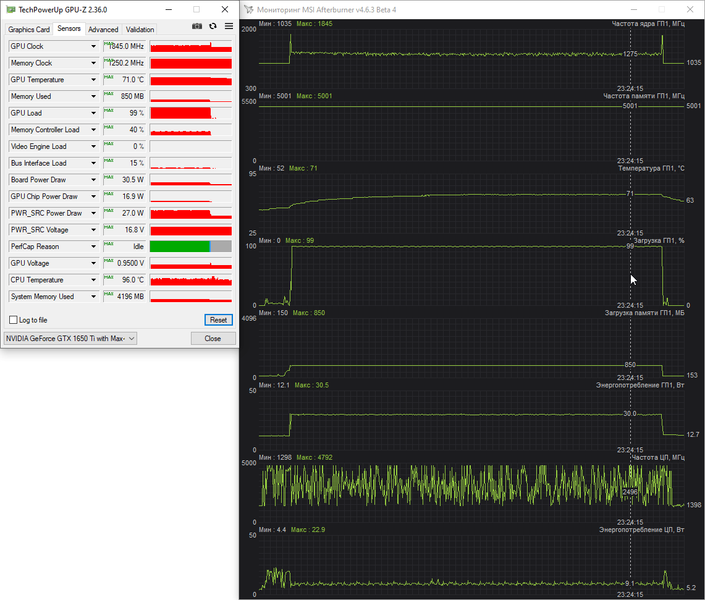705x600 pixels.
Task: Click the MAX indicator icon for CPU Temperature
Action: [108, 277]
